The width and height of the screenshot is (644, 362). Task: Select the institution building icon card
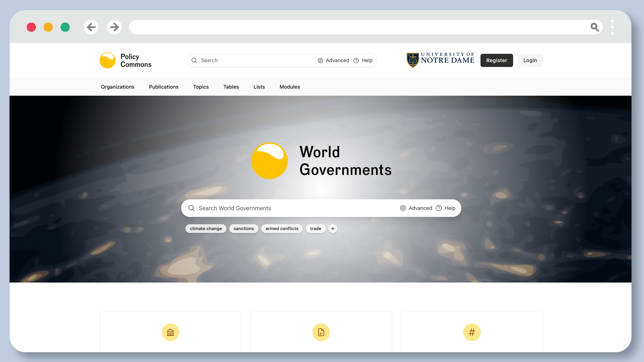pos(170,332)
